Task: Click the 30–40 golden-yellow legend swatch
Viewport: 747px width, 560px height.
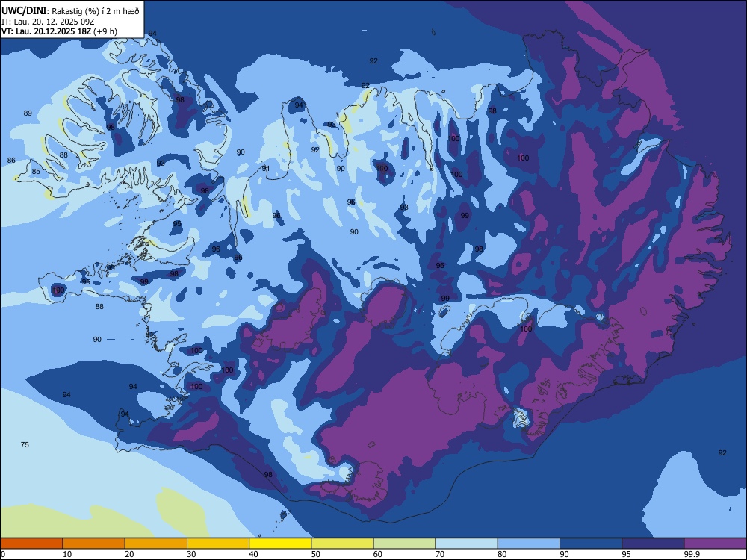Action: click(x=218, y=544)
